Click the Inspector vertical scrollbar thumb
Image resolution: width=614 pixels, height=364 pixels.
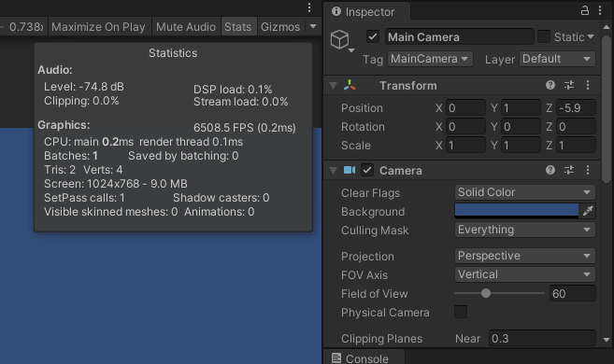(x=607, y=108)
